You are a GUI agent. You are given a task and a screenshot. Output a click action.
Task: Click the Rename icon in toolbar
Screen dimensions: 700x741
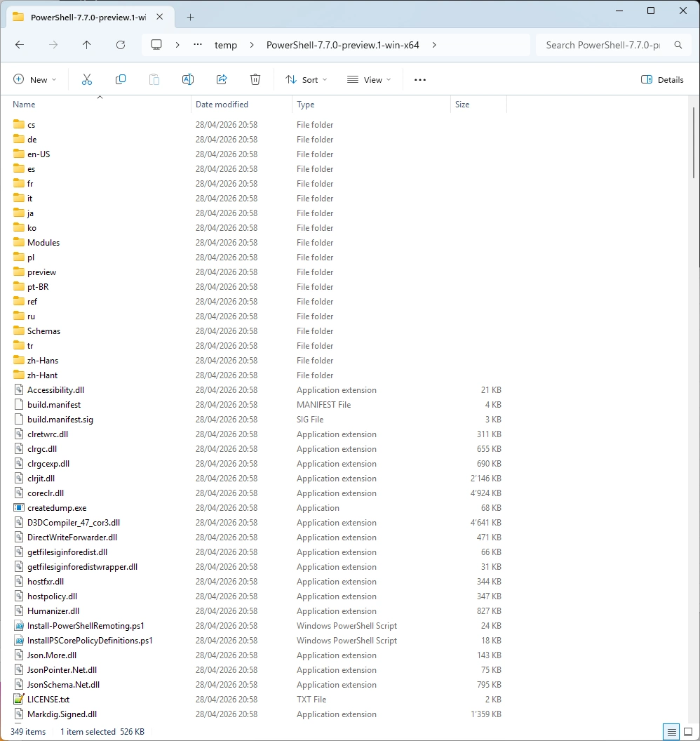pos(188,80)
